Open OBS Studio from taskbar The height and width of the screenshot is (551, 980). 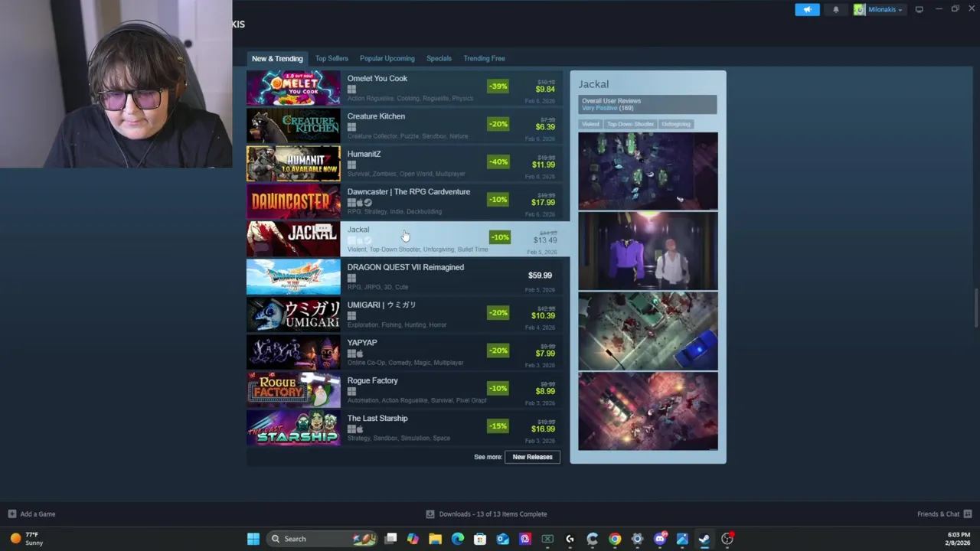(727, 539)
